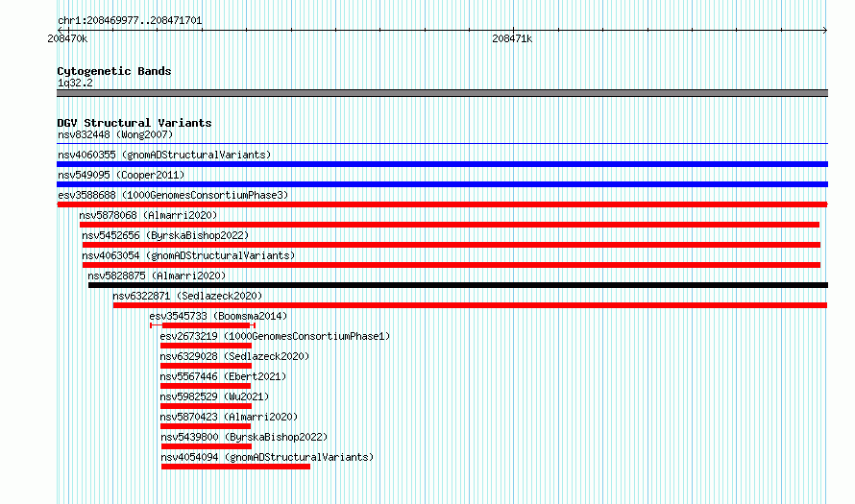855x504 pixels.
Task: Click the left arrow at ruler start
Action: click(x=61, y=30)
